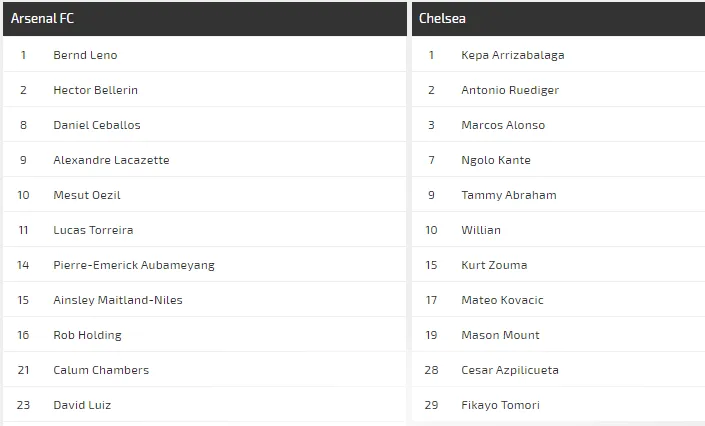Select Mason Mount from Chelsea list

(500, 335)
